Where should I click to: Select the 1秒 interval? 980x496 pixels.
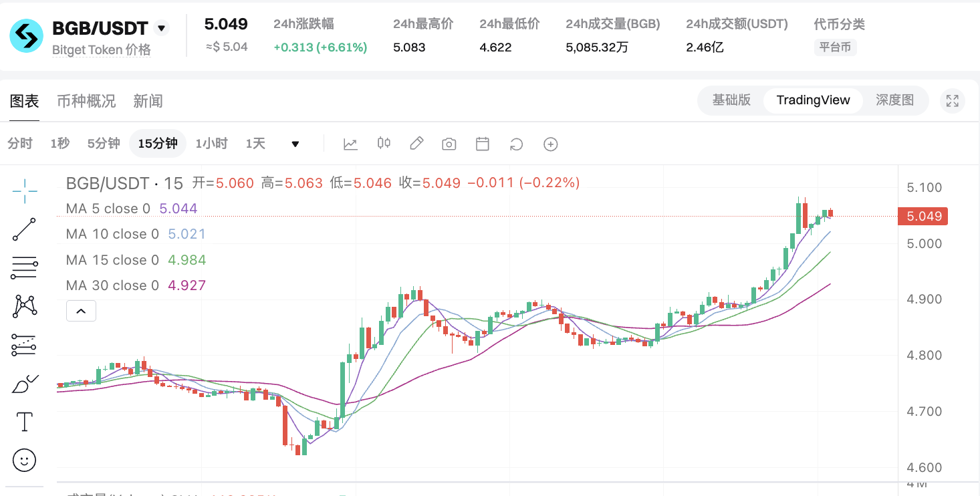[x=59, y=144]
